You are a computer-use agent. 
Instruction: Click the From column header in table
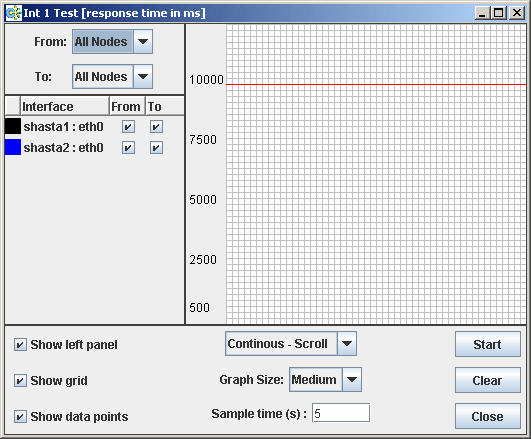(127, 106)
